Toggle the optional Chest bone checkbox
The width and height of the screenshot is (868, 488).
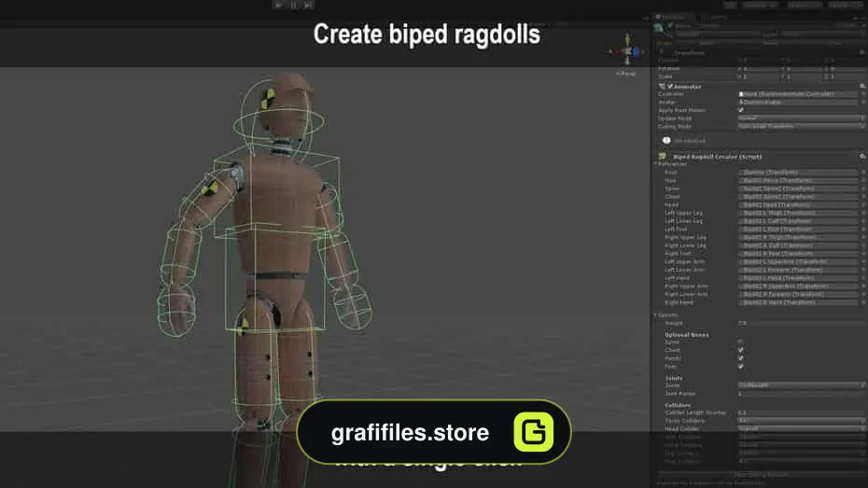tap(741, 350)
